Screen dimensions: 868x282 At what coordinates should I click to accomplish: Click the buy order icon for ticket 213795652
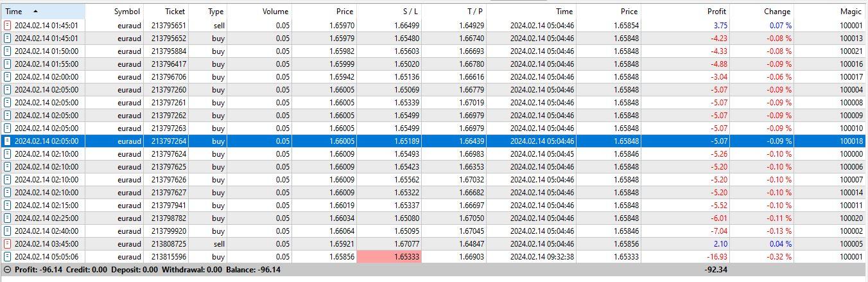[8, 39]
